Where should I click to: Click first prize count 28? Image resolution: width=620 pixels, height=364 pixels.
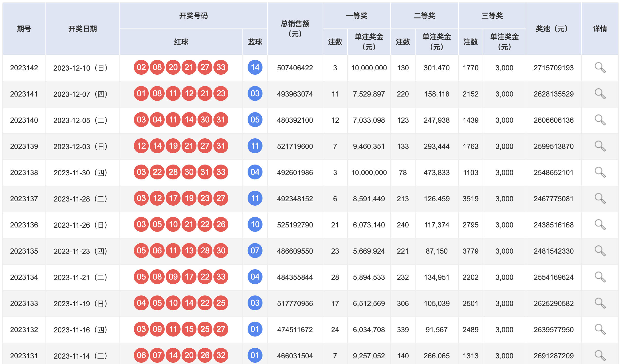(335, 277)
